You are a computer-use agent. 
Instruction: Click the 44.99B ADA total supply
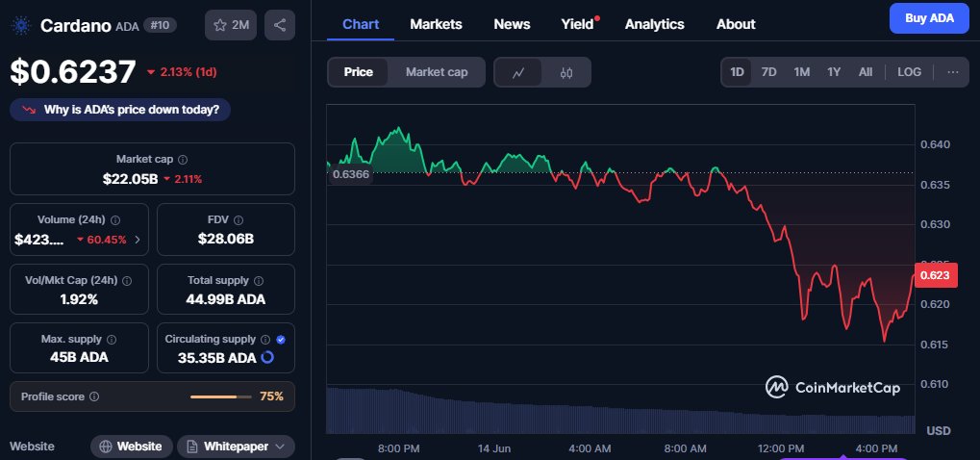coord(226,299)
